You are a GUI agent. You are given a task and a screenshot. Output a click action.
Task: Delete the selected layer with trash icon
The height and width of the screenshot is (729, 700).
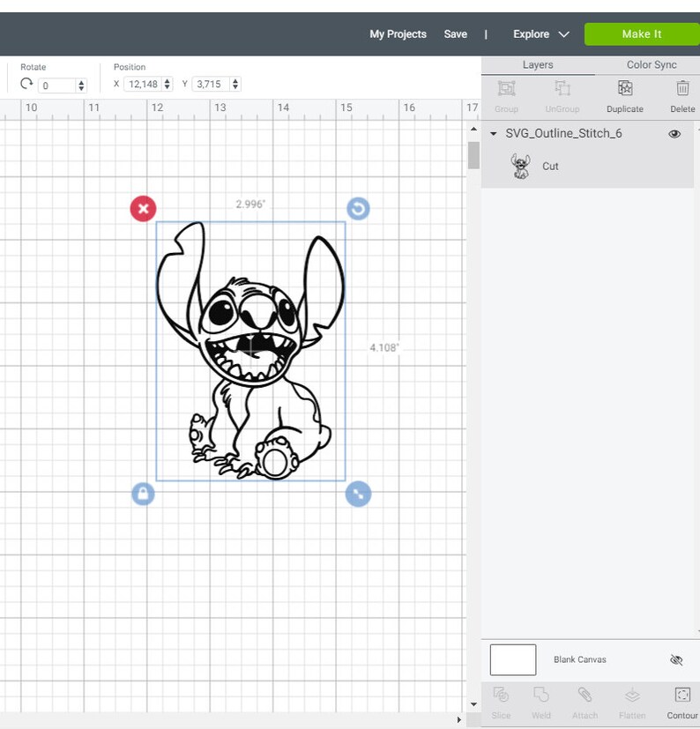[682, 88]
